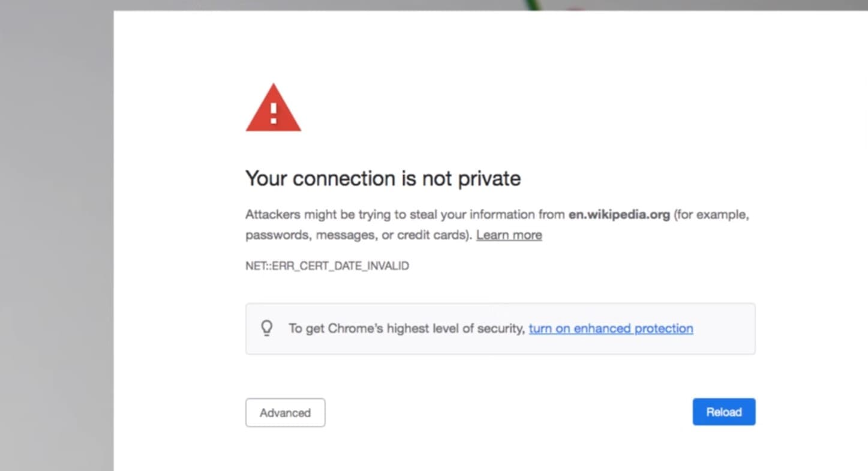Click the Your connection is not private heading
This screenshot has width=868, height=471.
[x=383, y=178]
